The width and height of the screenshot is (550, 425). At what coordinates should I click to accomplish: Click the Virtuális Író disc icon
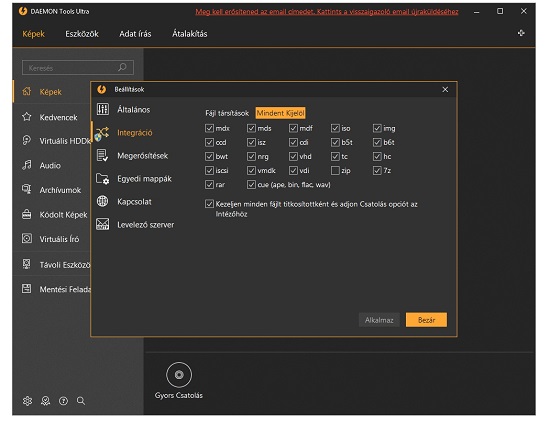27,238
